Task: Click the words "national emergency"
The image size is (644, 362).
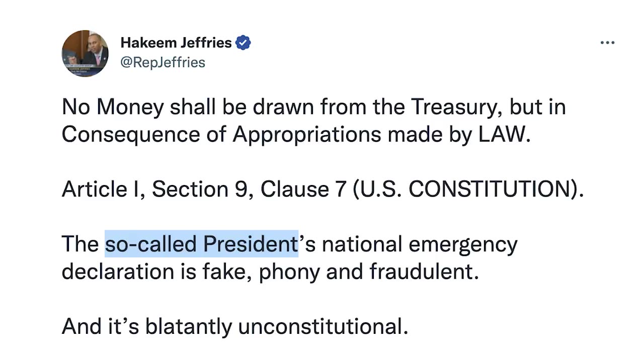Action: pos(419,244)
